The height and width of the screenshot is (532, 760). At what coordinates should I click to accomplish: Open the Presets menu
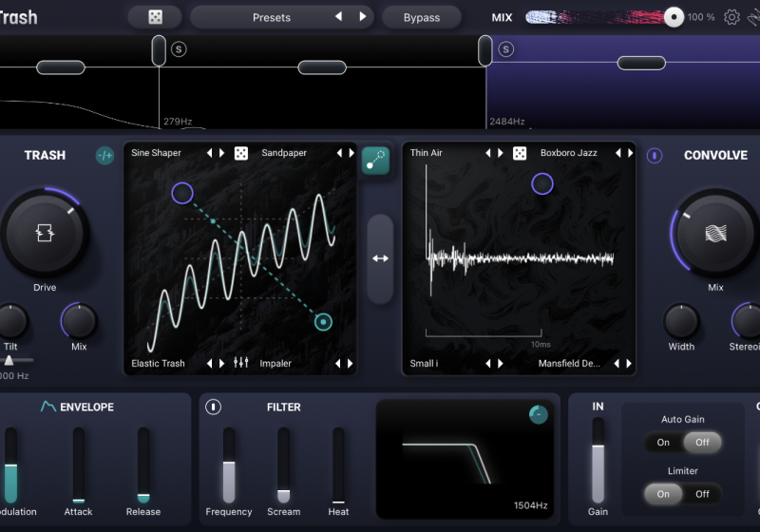(272, 17)
